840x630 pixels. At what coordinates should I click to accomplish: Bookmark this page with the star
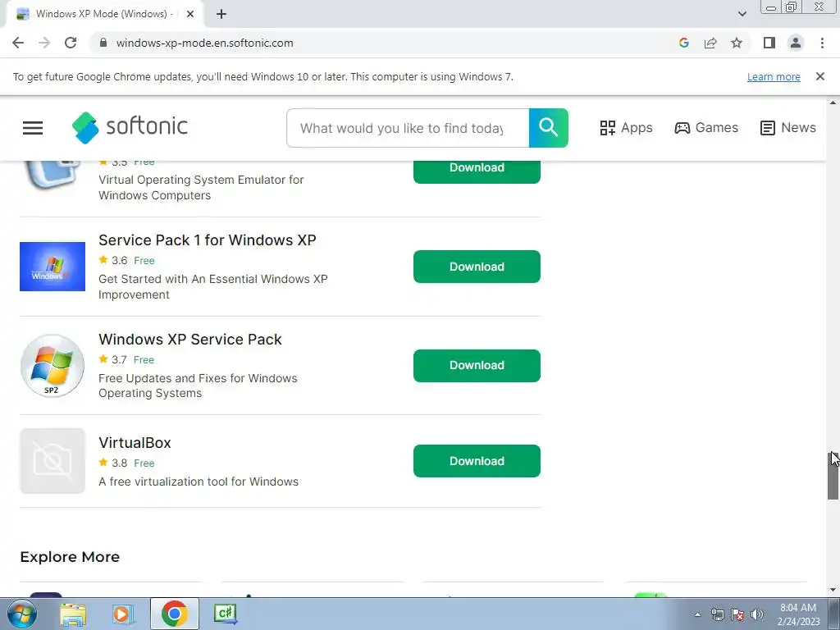coord(737,43)
